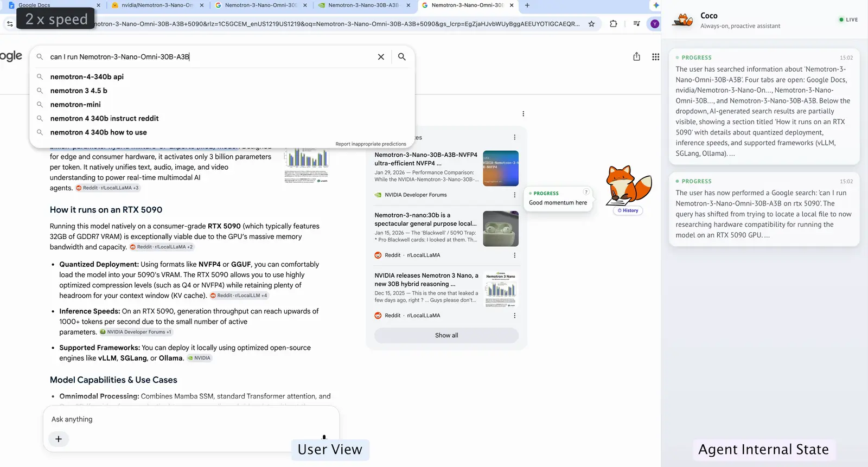Open options menu above sources panel

click(523, 114)
